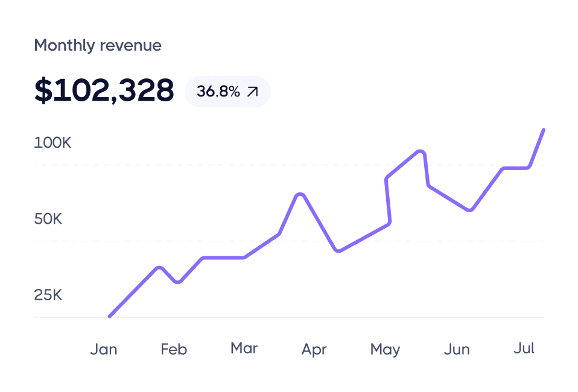Select the Apr month label

(x=314, y=349)
